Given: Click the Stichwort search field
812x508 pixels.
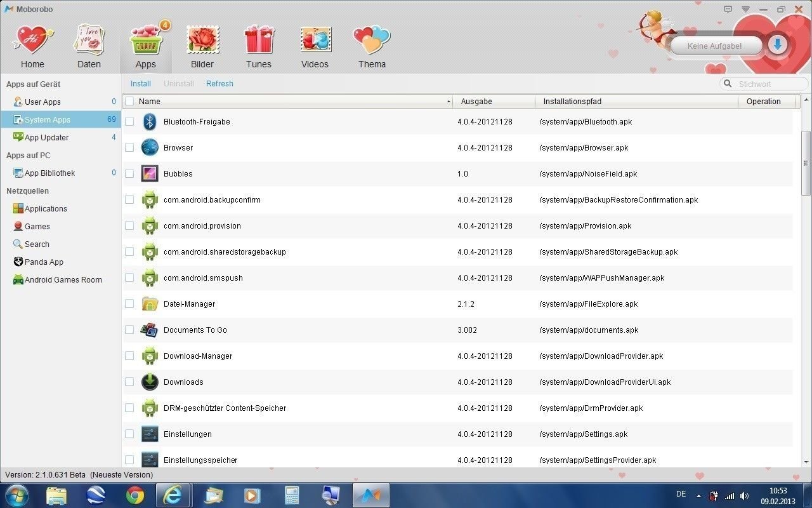Looking at the screenshot, I should (x=764, y=84).
